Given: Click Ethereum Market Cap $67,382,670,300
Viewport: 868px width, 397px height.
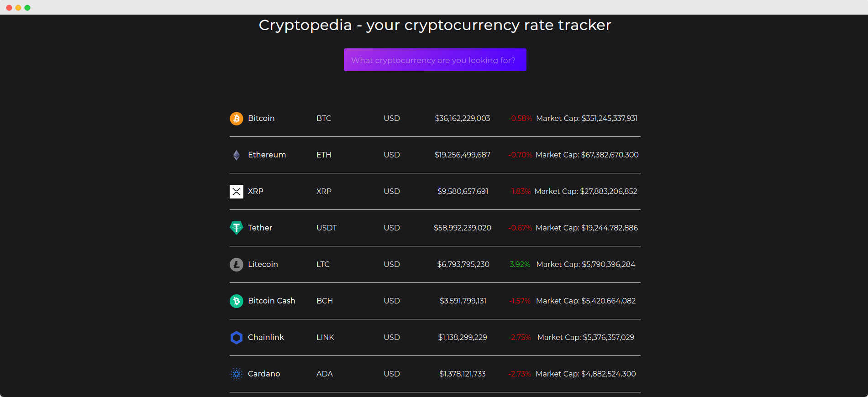Looking at the screenshot, I should pyautogui.click(x=587, y=155).
